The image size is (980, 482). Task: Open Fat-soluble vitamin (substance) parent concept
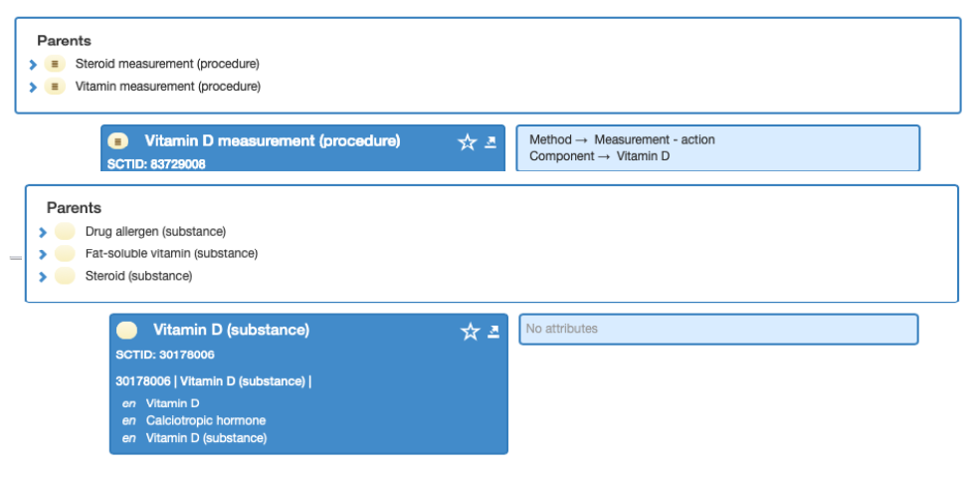[171, 254]
